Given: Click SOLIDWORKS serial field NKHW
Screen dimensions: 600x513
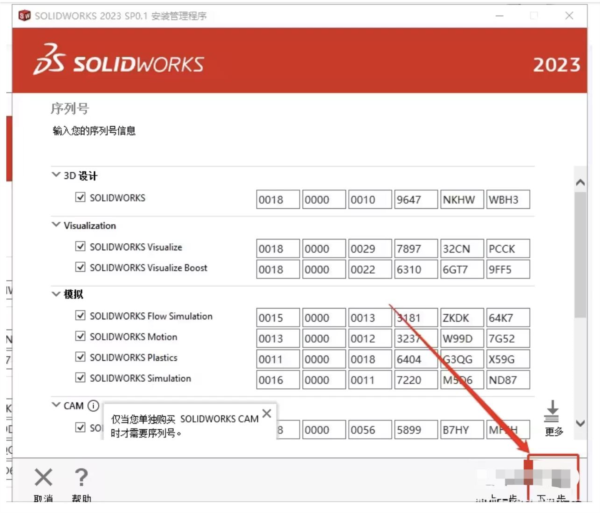Looking at the screenshot, I should tap(462, 199).
